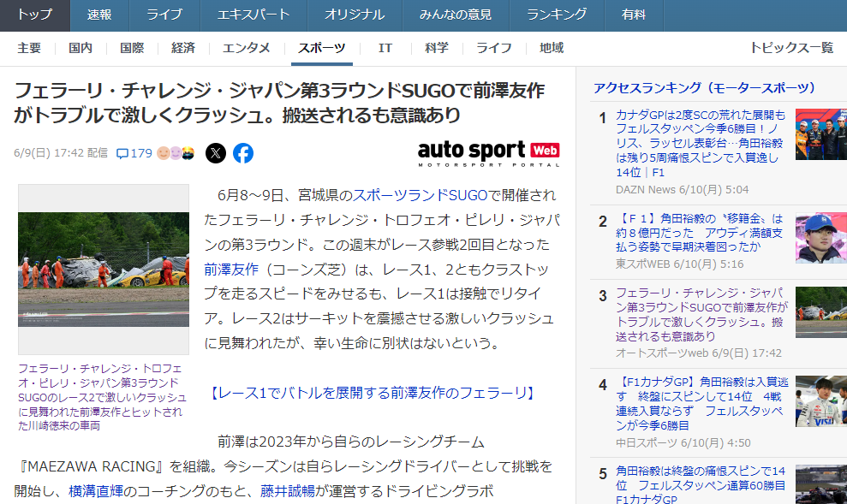Open the アクセスランキング(モータースポーツ) heading link

pos(704,88)
